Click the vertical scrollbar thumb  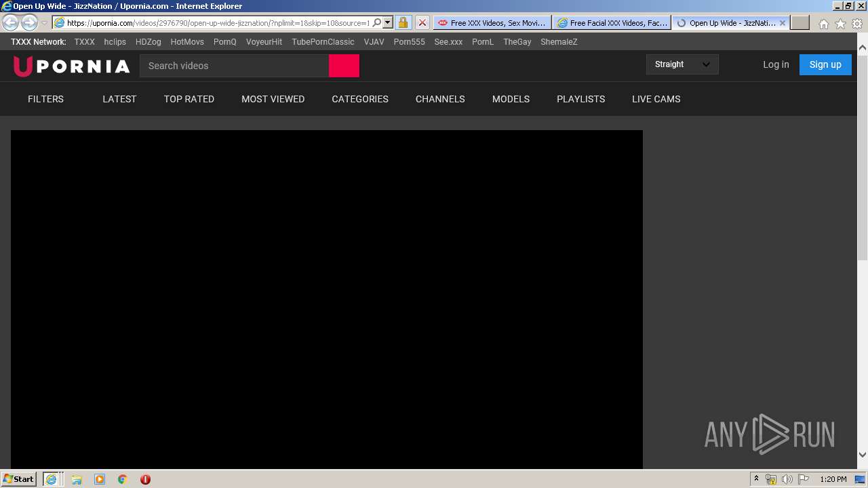coord(863,157)
